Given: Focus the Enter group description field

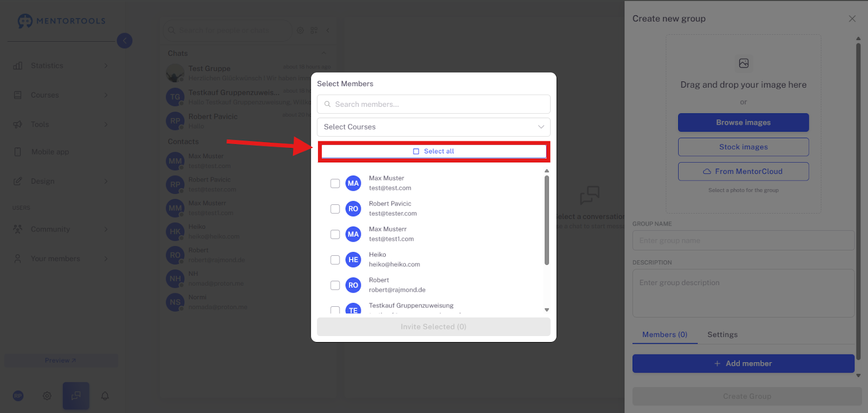Looking at the screenshot, I should tap(743, 293).
